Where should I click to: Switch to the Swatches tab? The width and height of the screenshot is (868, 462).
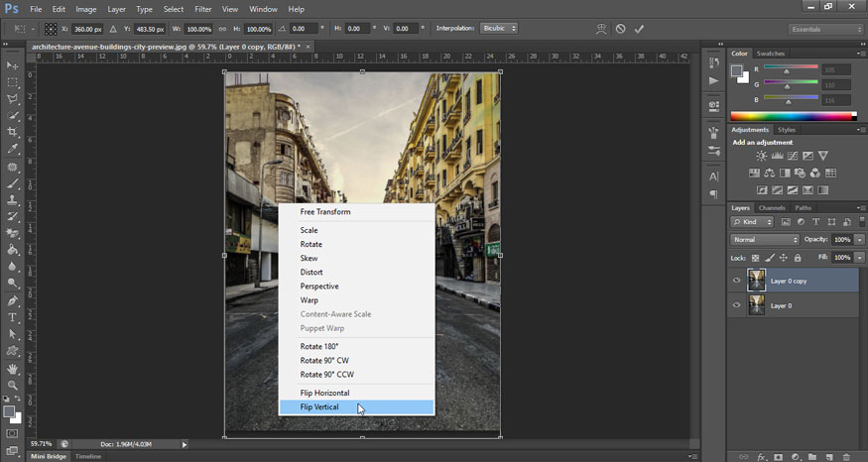771,54
